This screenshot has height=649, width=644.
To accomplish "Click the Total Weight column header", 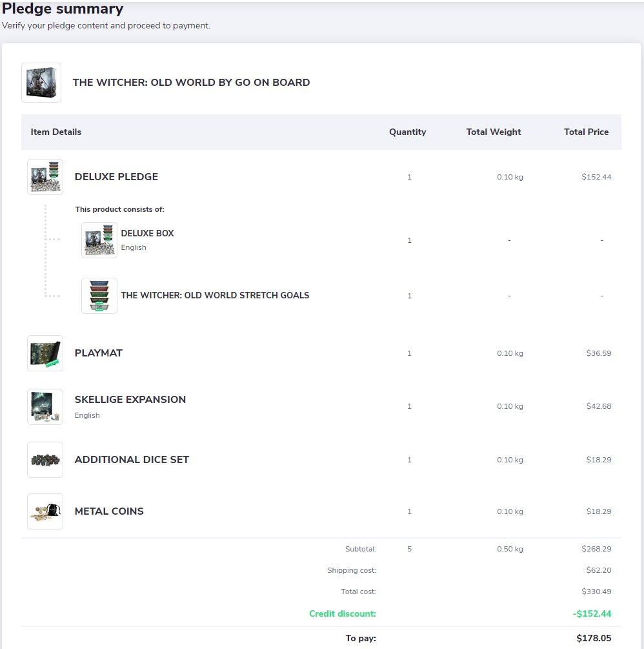I will [494, 132].
